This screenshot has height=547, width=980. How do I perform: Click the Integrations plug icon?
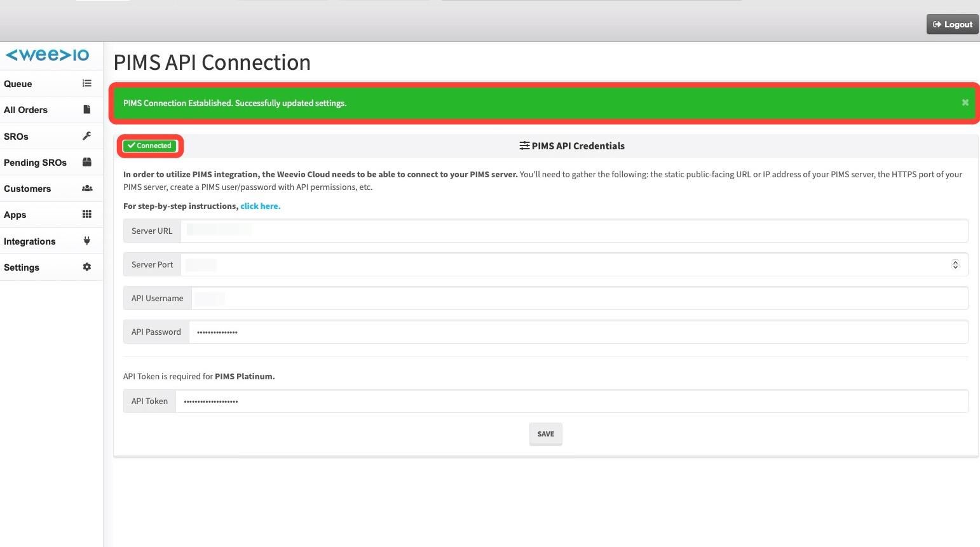(87, 241)
